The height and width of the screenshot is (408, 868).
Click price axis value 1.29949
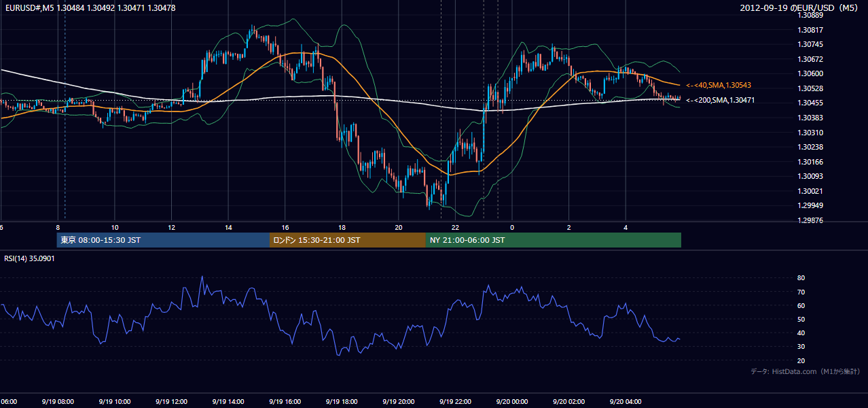point(810,205)
